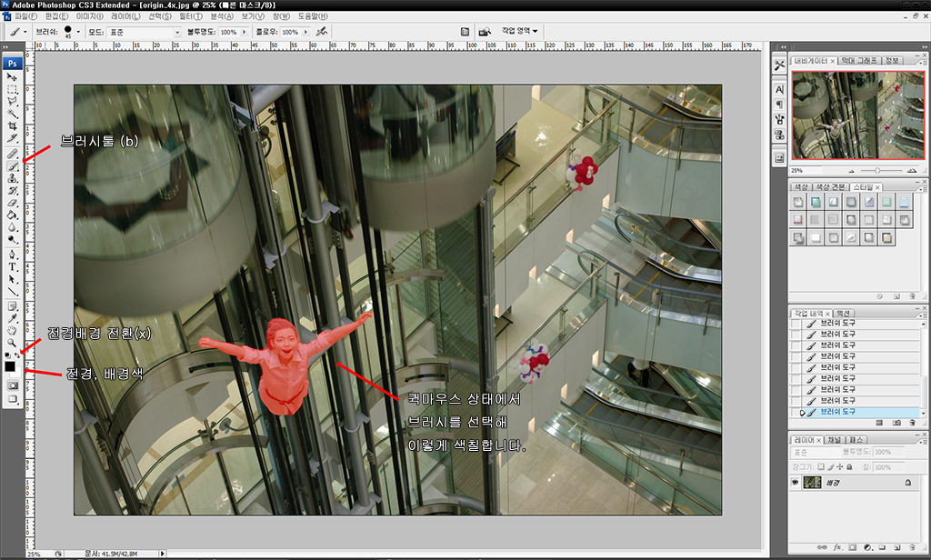Select the Healing Brush tool
The height and width of the screenshot is (560, 931).
[12, 154]
